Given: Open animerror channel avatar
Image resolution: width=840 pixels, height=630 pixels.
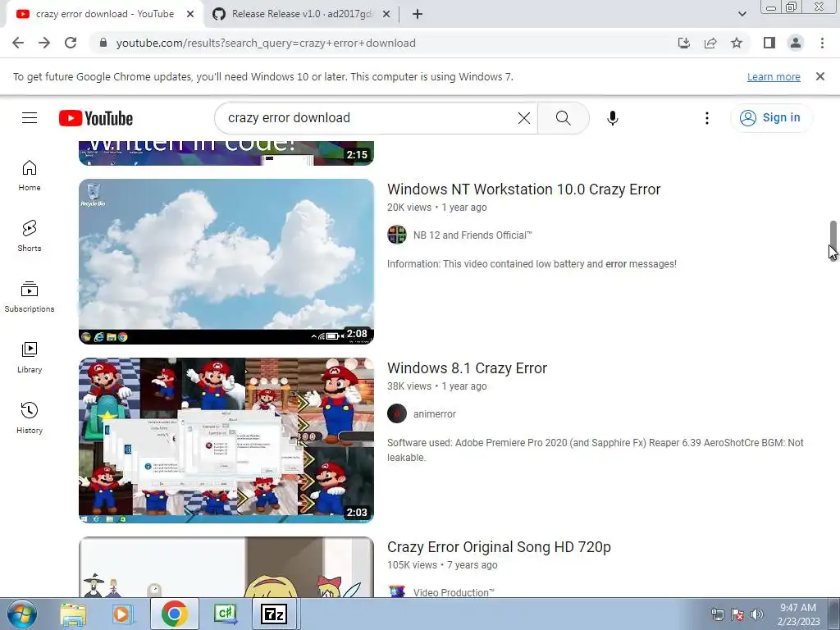Looking at the screenshot, I should 397,413.
